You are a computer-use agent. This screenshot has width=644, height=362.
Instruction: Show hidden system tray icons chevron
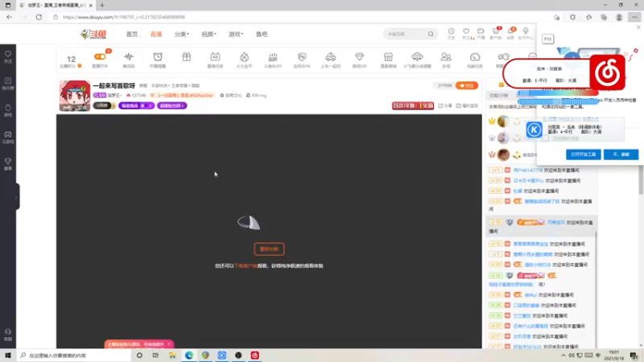(x=563, y=356)
